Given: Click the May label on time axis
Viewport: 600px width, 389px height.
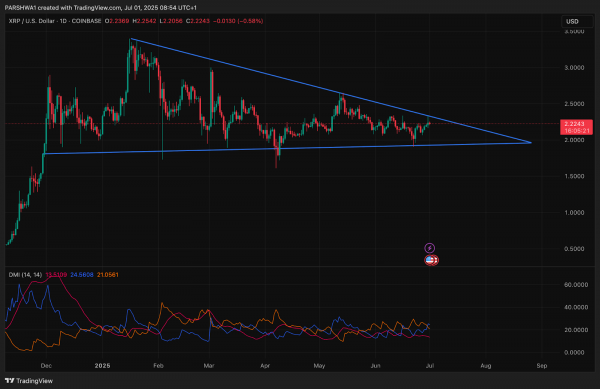Looking at the screenshot, I should [x=319, y=366].
